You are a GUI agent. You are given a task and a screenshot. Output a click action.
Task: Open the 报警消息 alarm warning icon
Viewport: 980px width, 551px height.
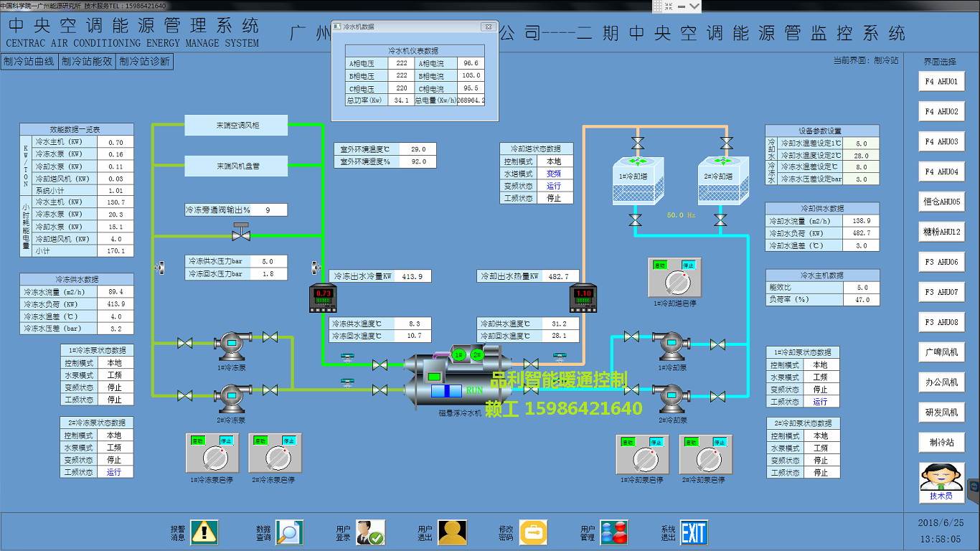(x=204, y=532)
